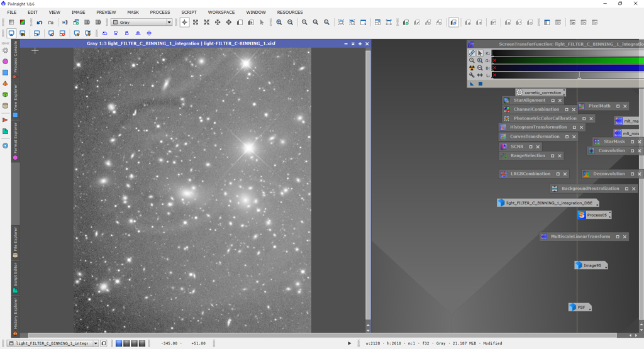Click the Zoom In magnifier in the toolbar
The image size is (644, 349).
(279, 23)
